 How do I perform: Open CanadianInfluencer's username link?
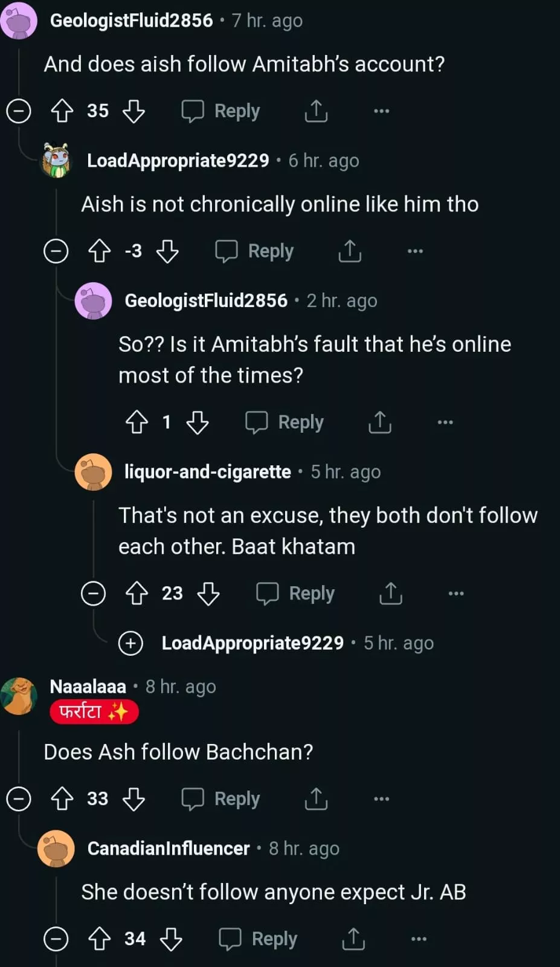(168, 849)
